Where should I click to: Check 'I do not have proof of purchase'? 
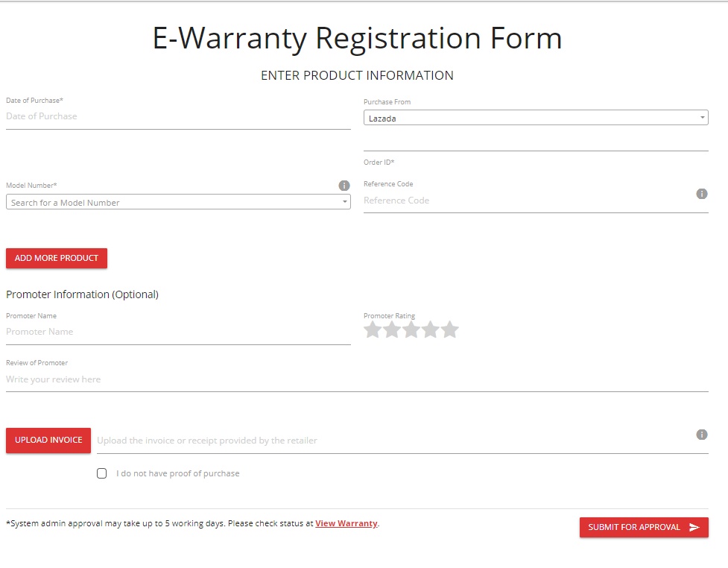coord(102,473)
